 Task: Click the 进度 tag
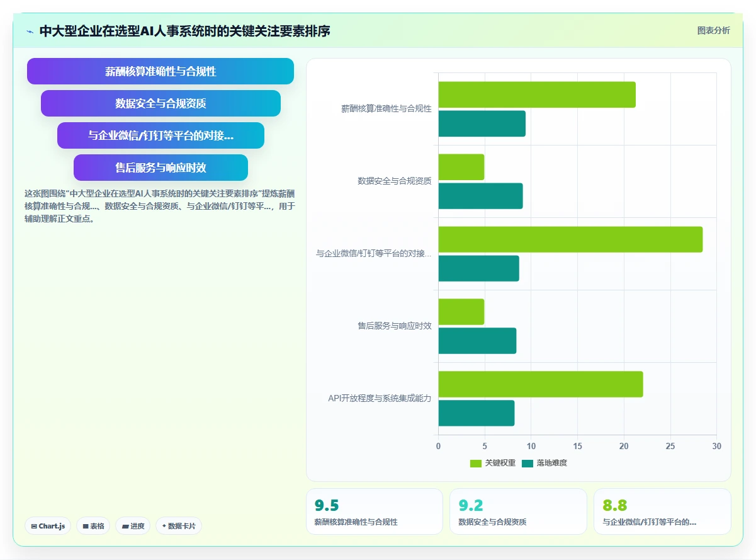[x=133, y=526]
